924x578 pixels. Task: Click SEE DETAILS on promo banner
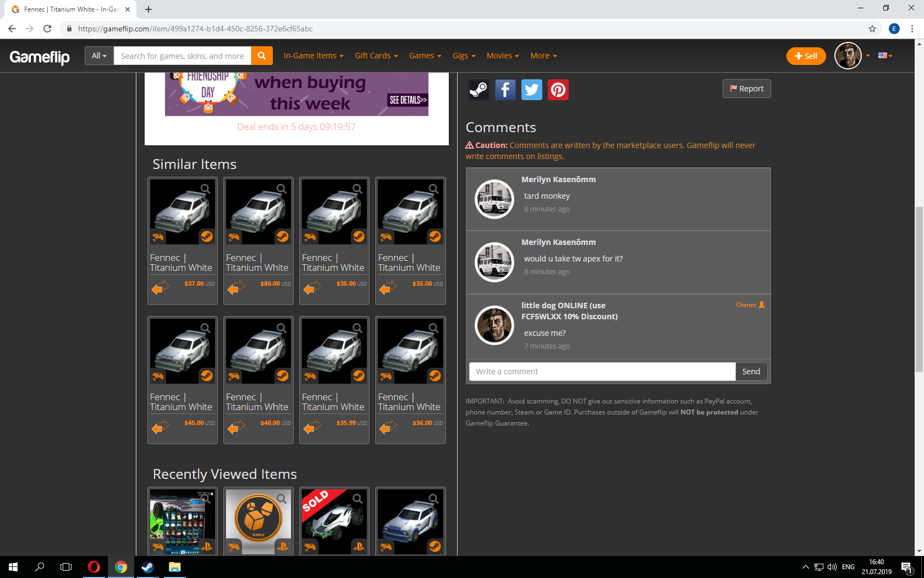(408, 100)
